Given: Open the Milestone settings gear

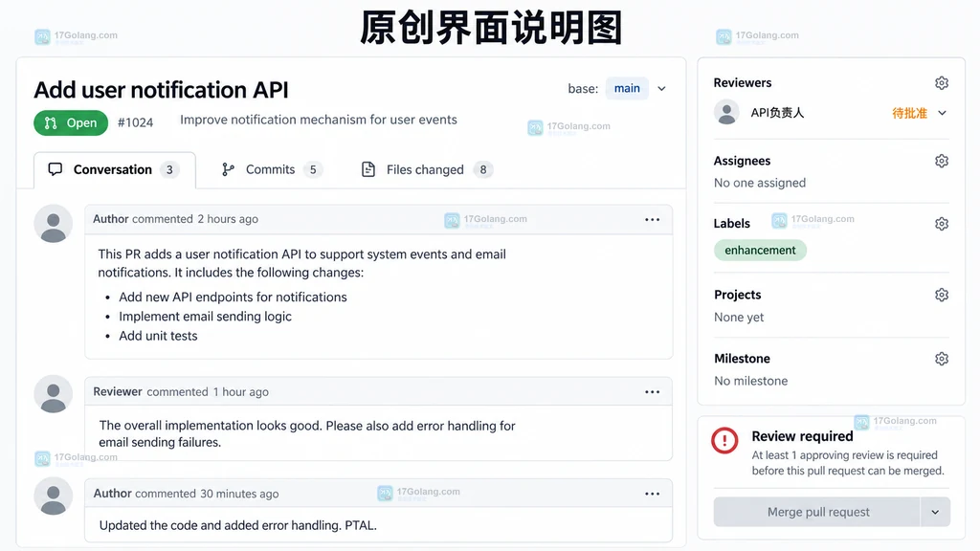Looking at the screenshot, I should click(x=942, y=359).
